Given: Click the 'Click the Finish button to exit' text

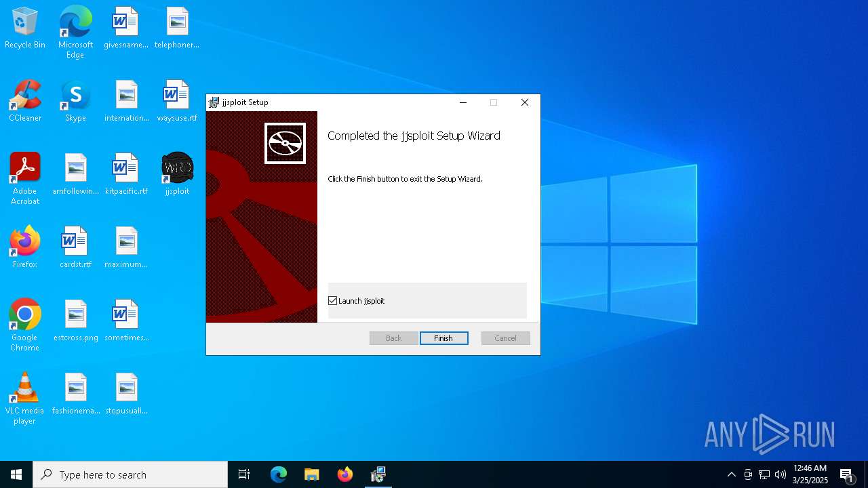Looking at the screenshot, I should (405, 179).
